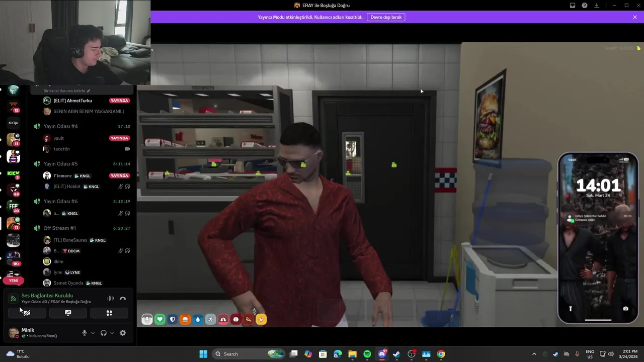
Task: Open the activities button in voice panel
Action: pyautogui.click(x=109, y=313)
